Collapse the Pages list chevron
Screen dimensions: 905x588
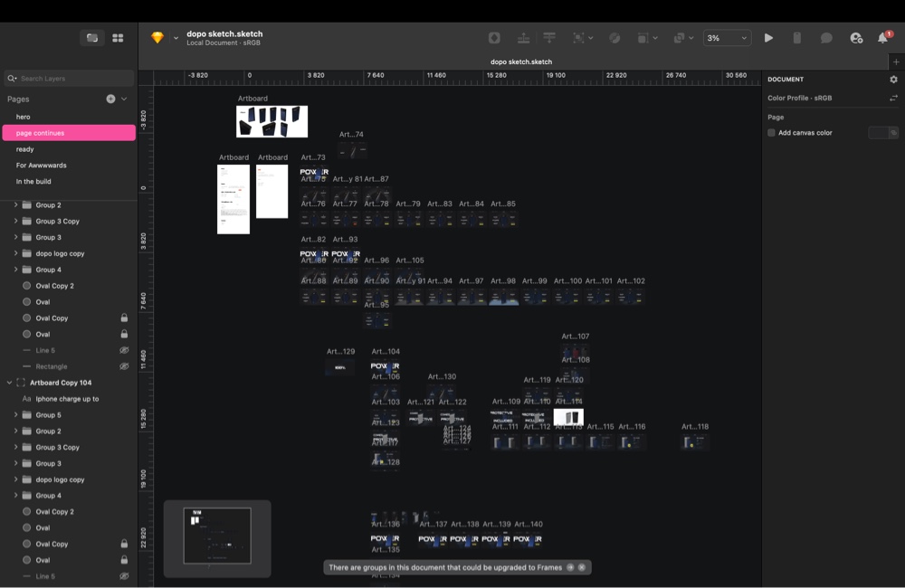coord(124,99)
